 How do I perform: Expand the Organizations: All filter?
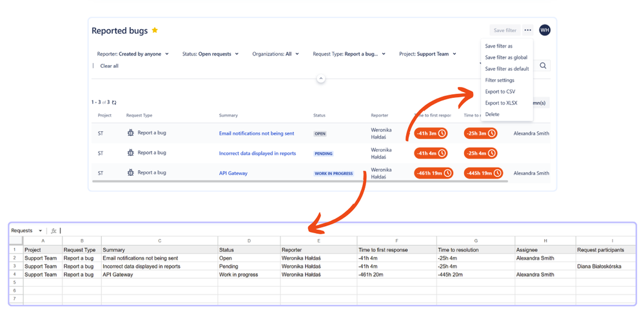276,53
